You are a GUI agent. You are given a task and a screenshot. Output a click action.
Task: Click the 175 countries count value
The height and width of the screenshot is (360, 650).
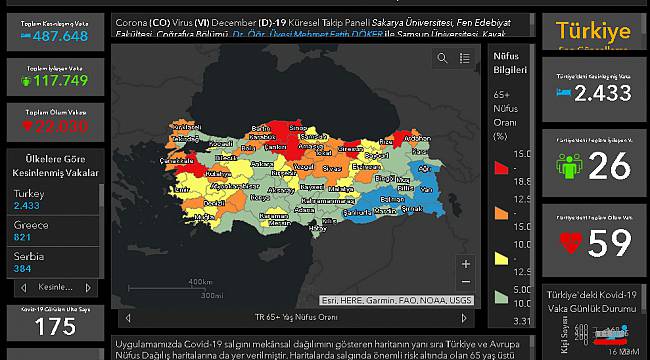tap(56, 327)
